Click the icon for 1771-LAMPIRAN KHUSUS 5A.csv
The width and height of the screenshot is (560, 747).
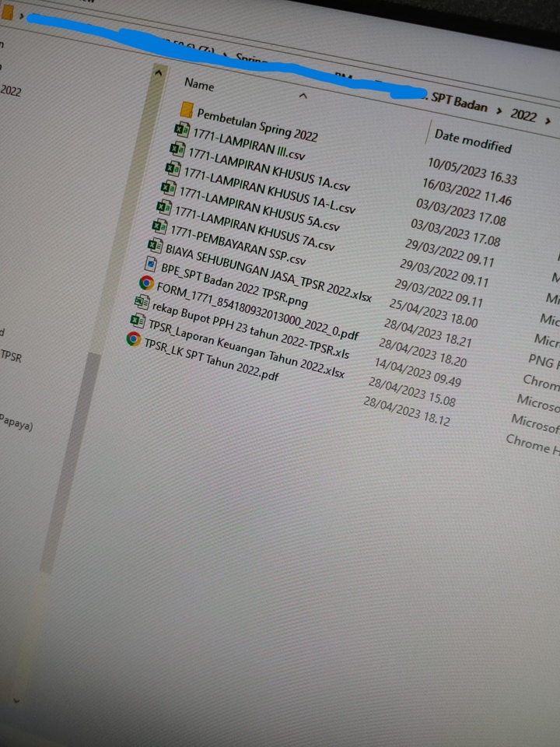[x=168, y=188]
